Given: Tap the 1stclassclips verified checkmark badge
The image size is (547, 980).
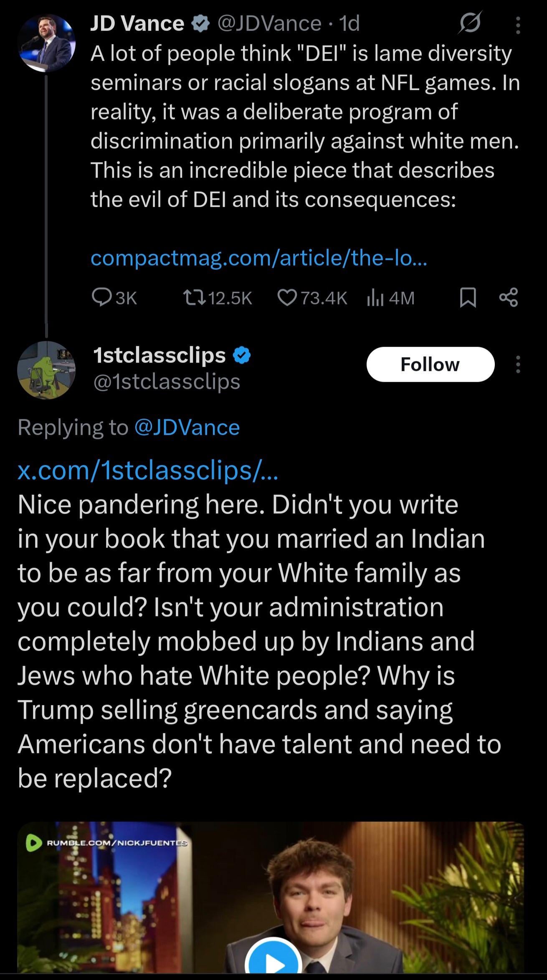Looking at the screenshot, I should (x=241, y=355).
